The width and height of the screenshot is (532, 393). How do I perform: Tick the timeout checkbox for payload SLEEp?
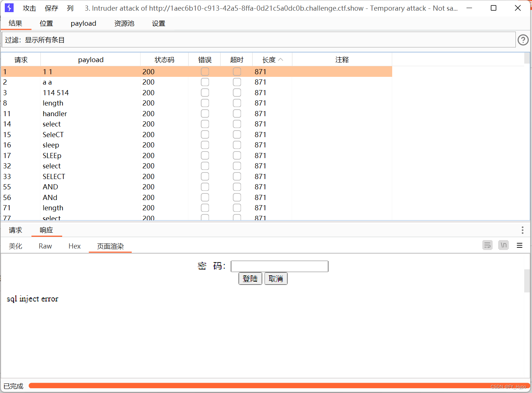(x=237, y=156)
